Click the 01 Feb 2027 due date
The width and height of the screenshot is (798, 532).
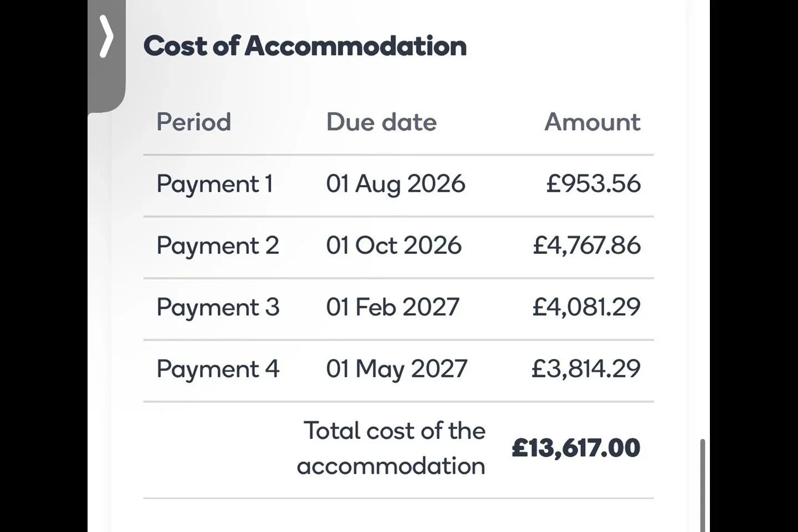point(393,307)
